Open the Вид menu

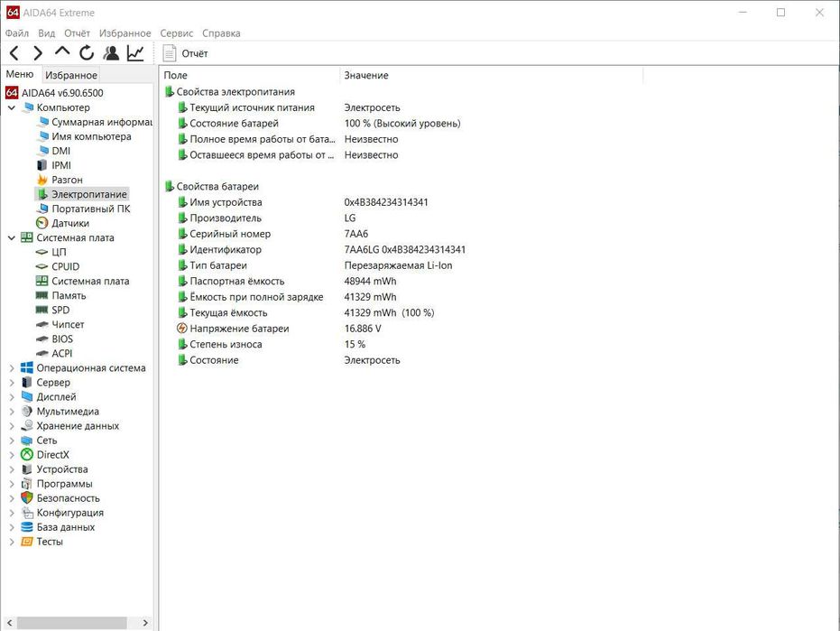47,33
